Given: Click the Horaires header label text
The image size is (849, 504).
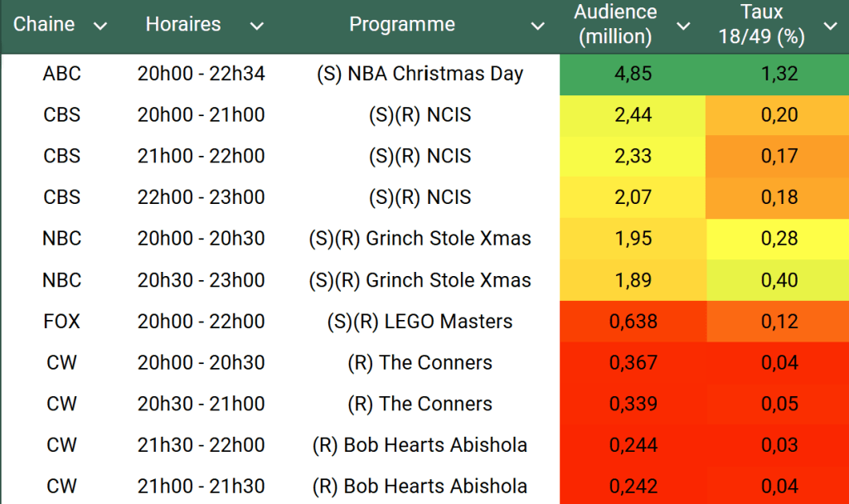Looking at the screenshot, I should tap(183, 25).
